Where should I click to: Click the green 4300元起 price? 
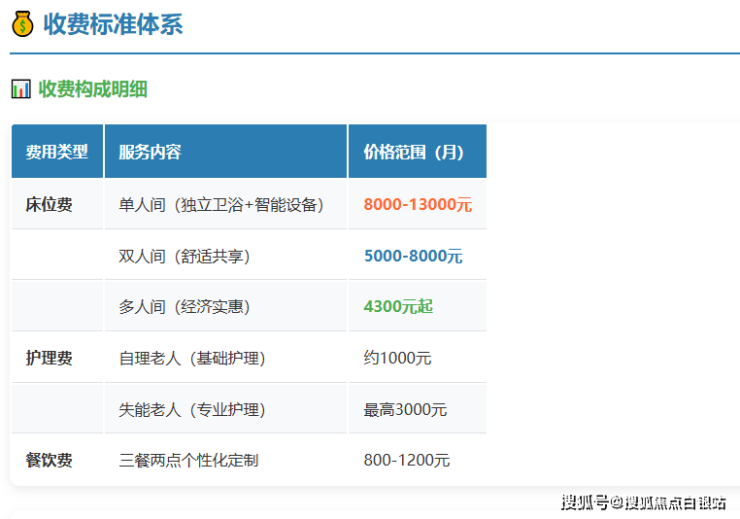398,306
